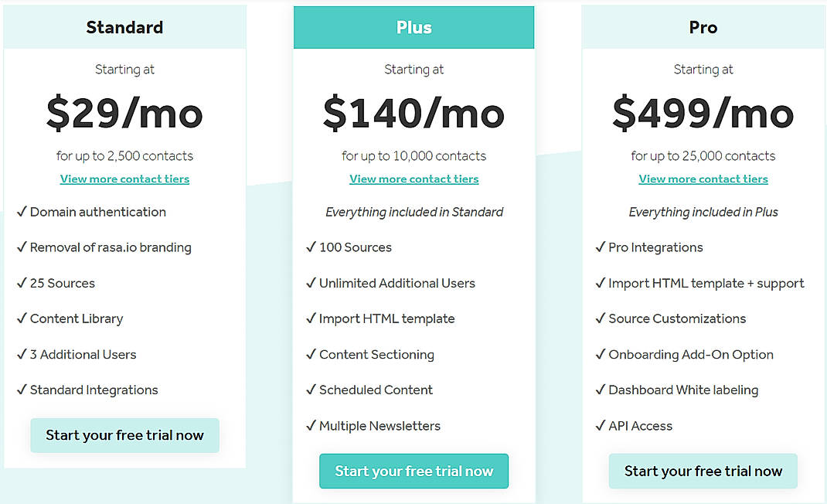Click the checkmark beside Multiple Newsletters
Image resolution: width=827 pixels, height=504 pixels.
point(311,426)
